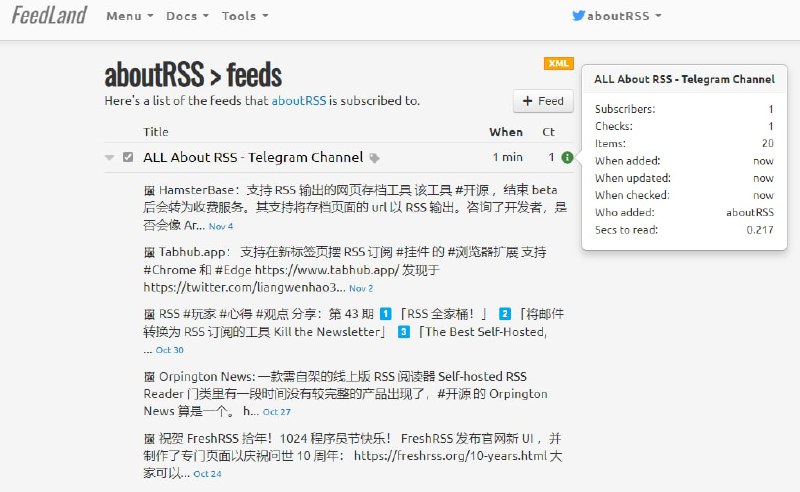This screenshot has width=800, height=492.
Task: Click the Twitter bird icon next to aboutRSS
Action: [578, 16]
